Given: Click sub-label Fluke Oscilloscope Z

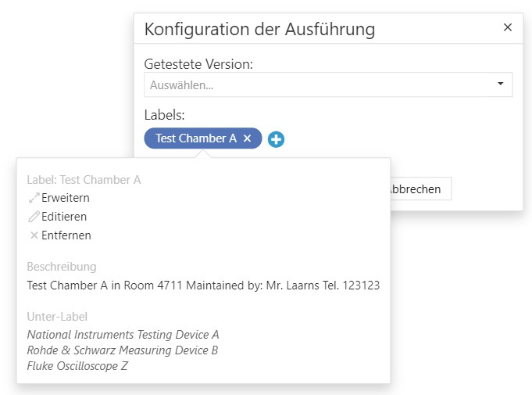Looking at the screenshot, I should pyautogui.click(x=77, y=365).
